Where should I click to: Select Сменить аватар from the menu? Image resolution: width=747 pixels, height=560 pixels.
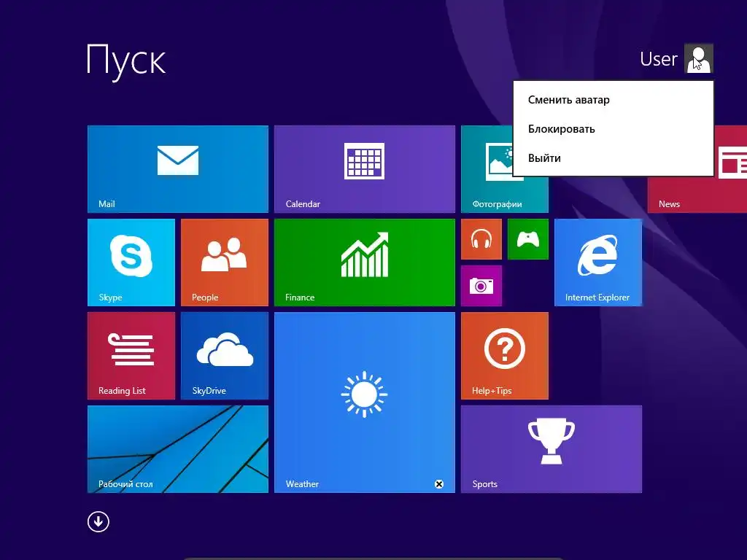click(613, 100)
